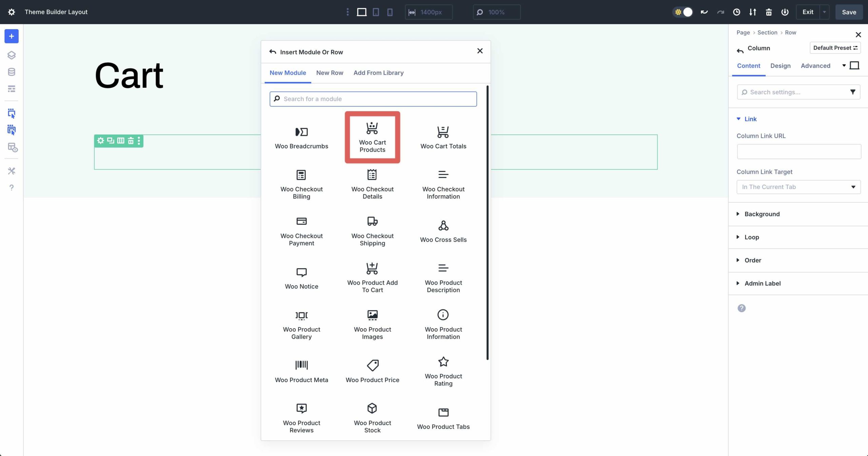Open the layers view in the left sidebar
868x456 pixels.
12,55
